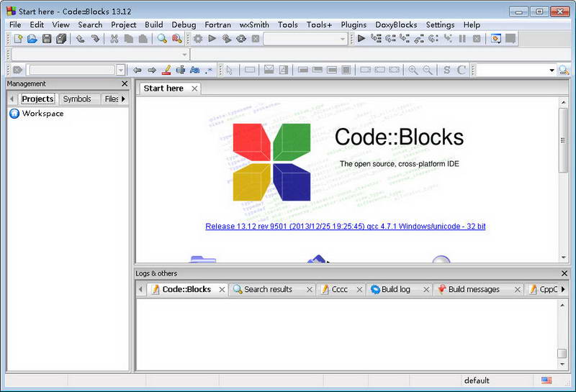This screenshot has height=392, width=576.
Task: Undo the last action via toolbar
Action: 80,39
